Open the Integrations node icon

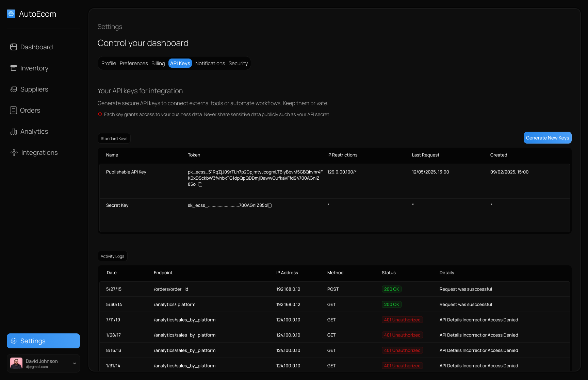[x=14, y=152]
